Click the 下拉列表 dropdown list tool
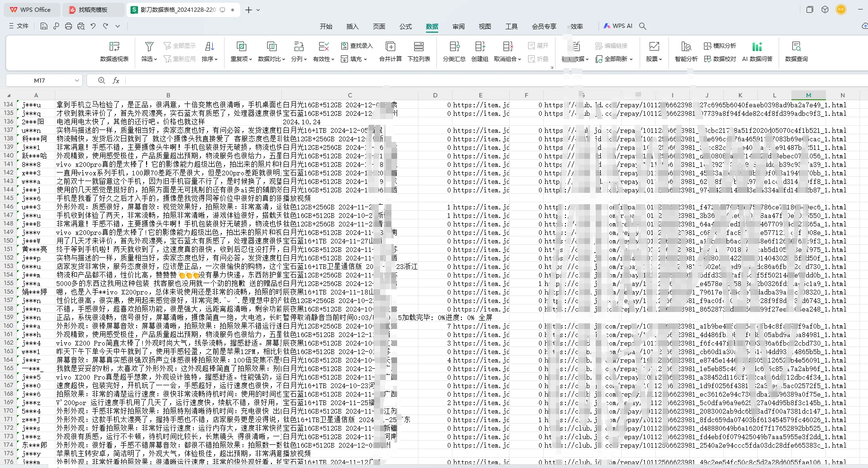868x468 pixels. 419,52
